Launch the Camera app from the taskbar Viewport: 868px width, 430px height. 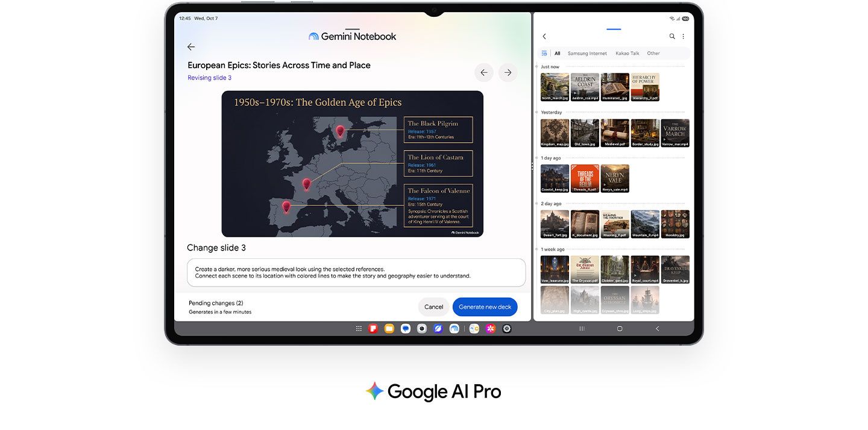pos(422,329)
